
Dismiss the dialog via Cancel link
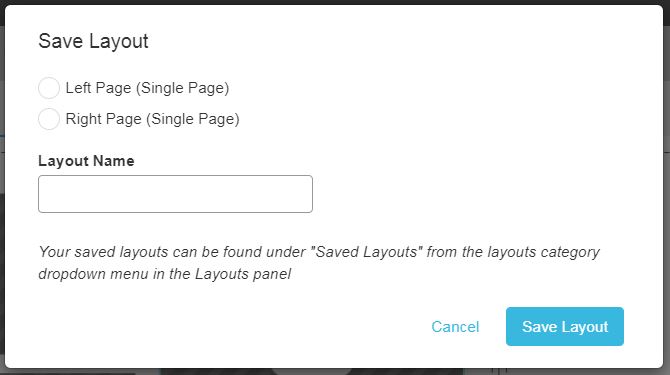pos(455,327)
